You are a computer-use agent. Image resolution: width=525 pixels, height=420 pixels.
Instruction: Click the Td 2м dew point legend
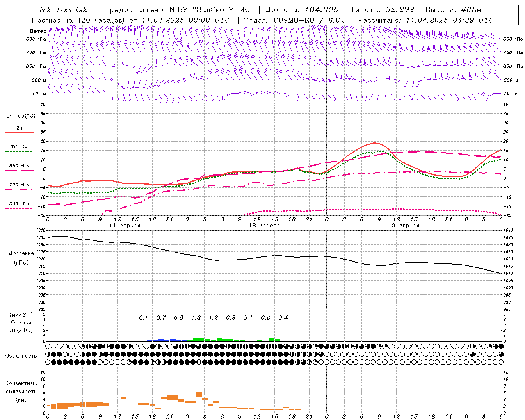[19, 147]
